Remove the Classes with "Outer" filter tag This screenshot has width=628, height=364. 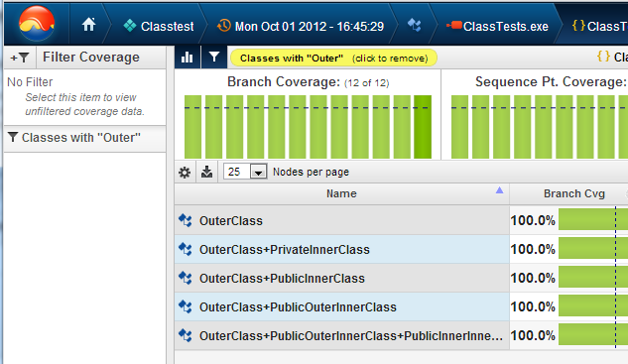point(333,59)
